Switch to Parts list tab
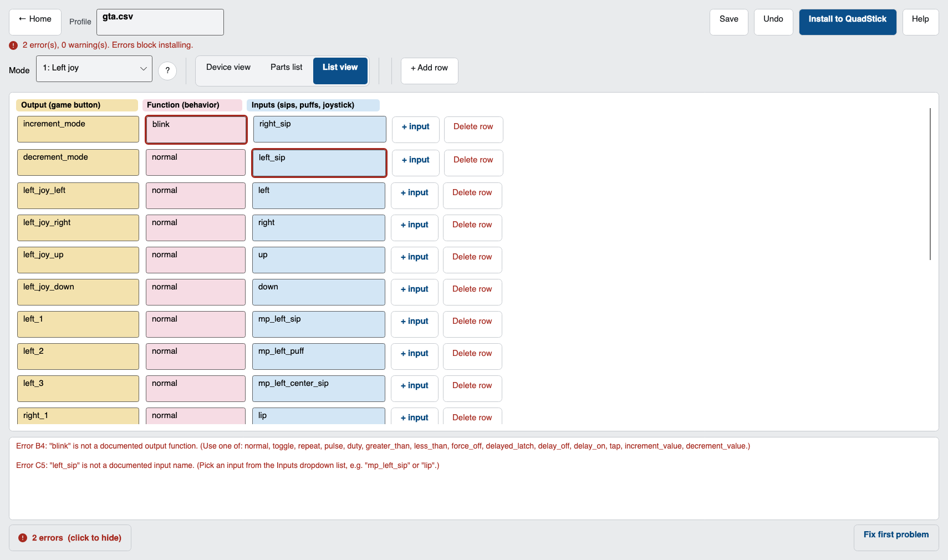The height and width of the screenshot is (560, 948). click(287, 71)
